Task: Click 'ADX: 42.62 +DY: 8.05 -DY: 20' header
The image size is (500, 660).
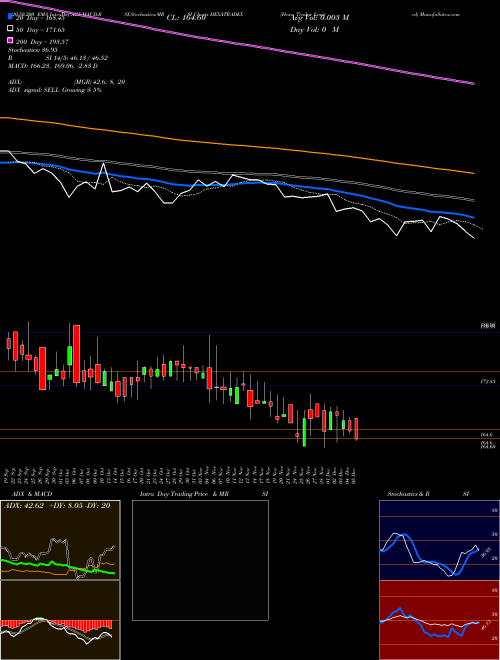Action: 57,505
